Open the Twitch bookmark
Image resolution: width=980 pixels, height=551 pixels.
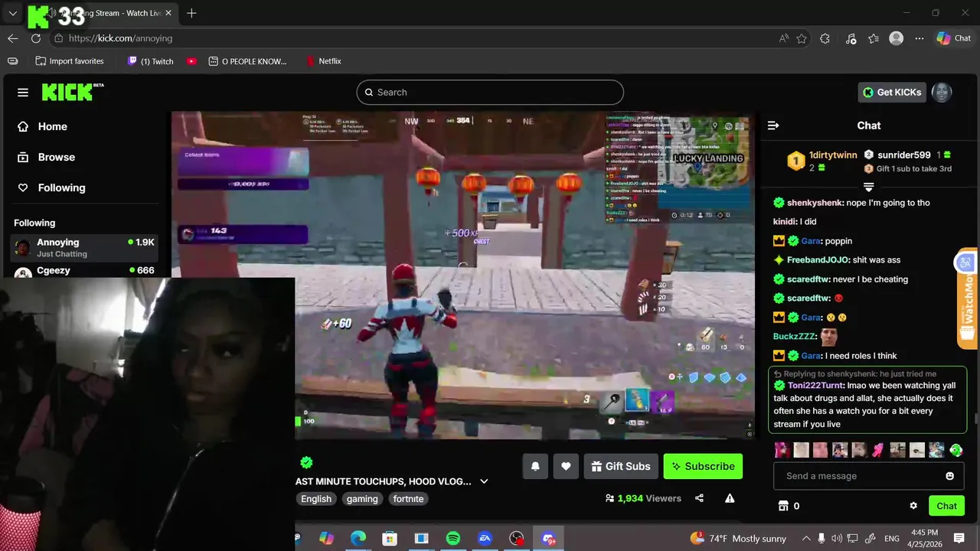coord(150,61)
